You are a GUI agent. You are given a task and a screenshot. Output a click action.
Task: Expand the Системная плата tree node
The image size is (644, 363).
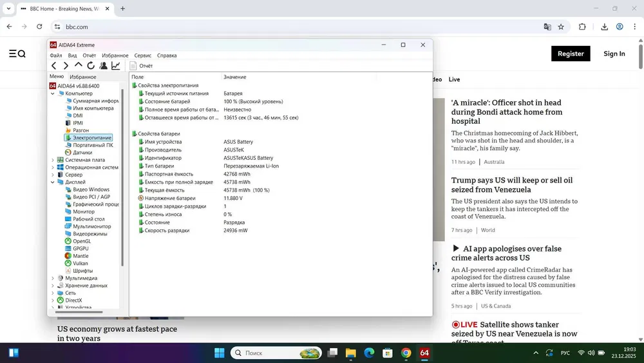click(53, 160)
